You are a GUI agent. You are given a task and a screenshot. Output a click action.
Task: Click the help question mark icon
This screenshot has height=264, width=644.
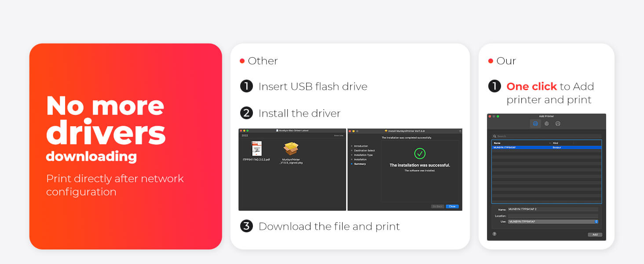tap(494, 234)
